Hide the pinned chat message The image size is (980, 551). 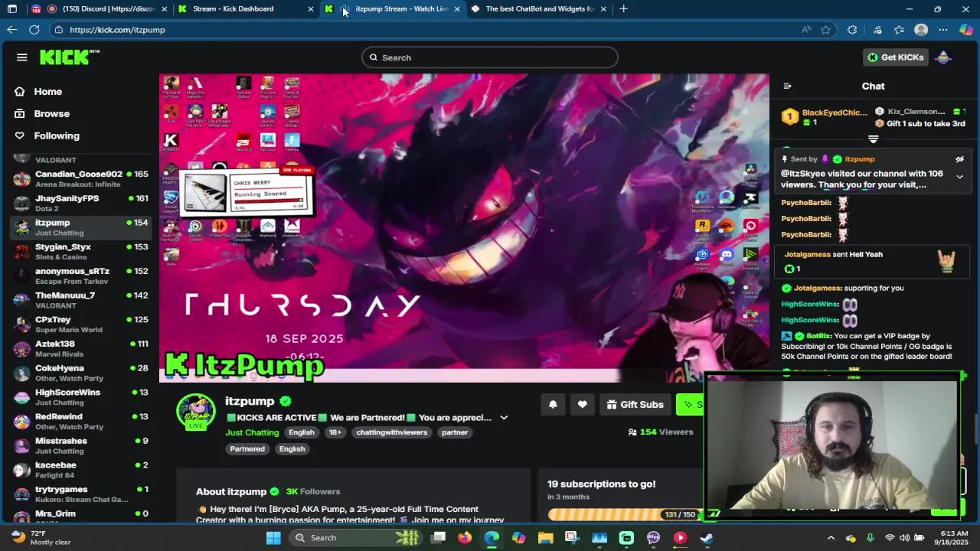959,159
